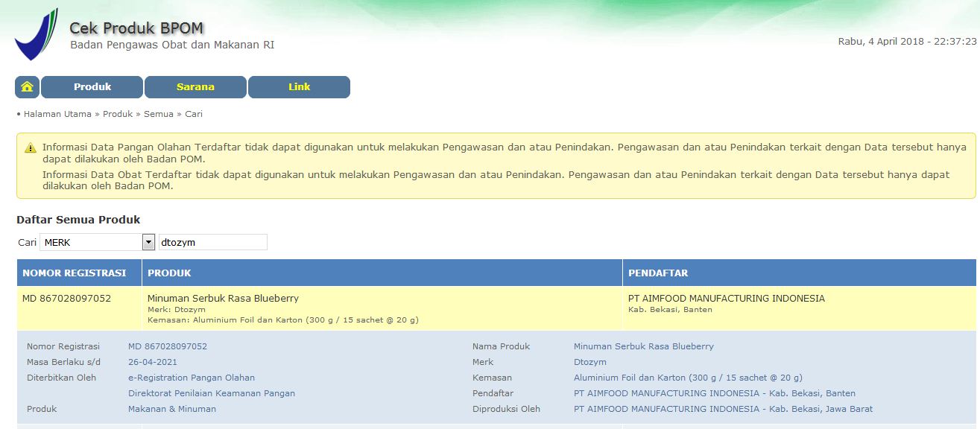Click expiry date 26-04-2021 in details

click(x=152, y=362)
